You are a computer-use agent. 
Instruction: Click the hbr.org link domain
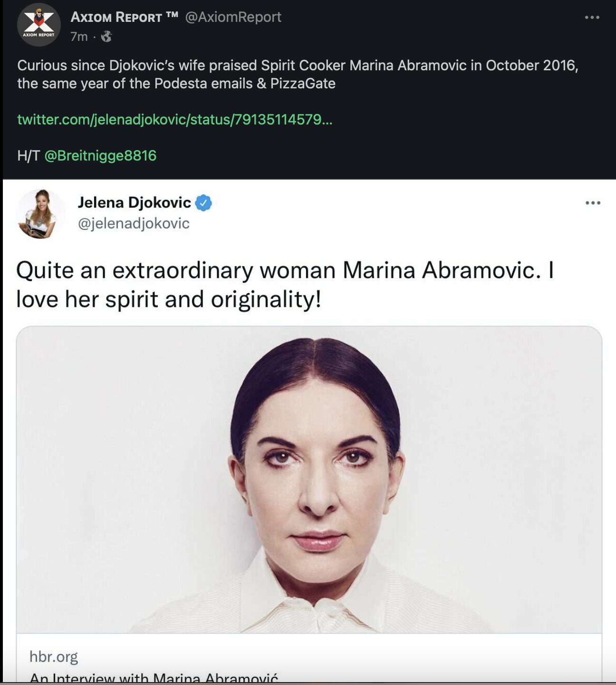pyautogui.click(x=54, y=656)
